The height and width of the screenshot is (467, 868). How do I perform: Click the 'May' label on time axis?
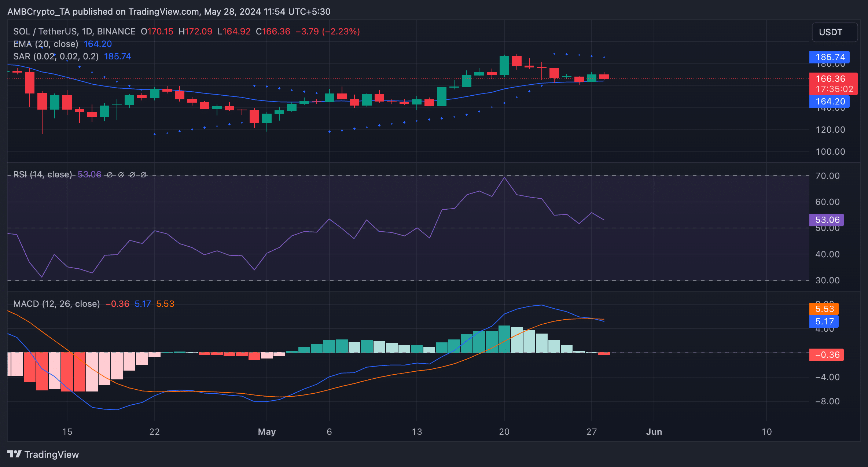[x=267, y=432]
